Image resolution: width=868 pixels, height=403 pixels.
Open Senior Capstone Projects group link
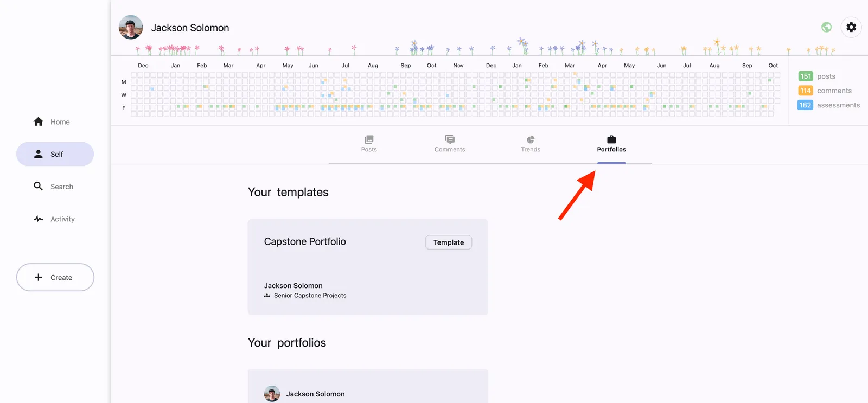pyautogui.click(x=310, y=296)
